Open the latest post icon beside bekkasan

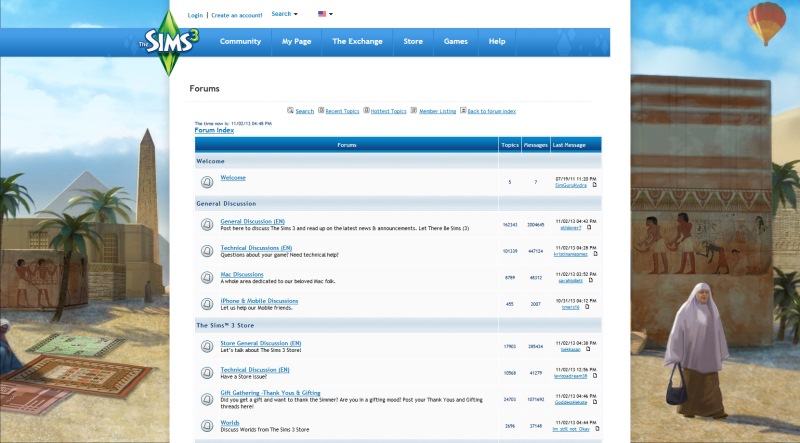click(x=588, y=349)
